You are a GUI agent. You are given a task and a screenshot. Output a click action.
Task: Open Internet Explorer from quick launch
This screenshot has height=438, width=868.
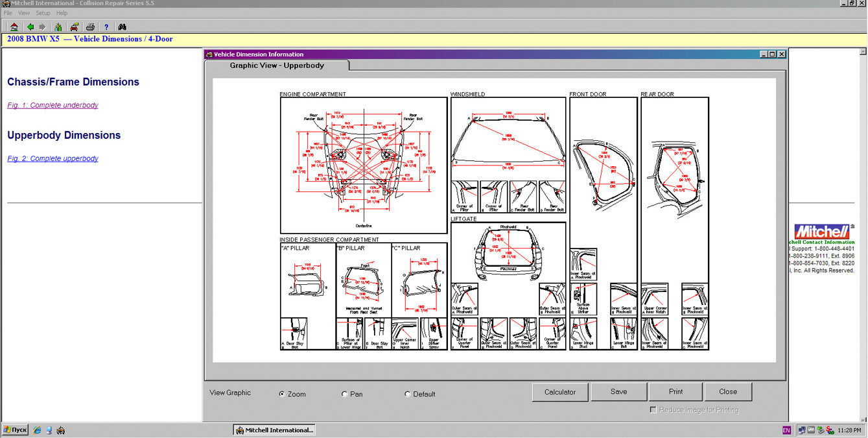pyautogui.click(x=37, y=430)
